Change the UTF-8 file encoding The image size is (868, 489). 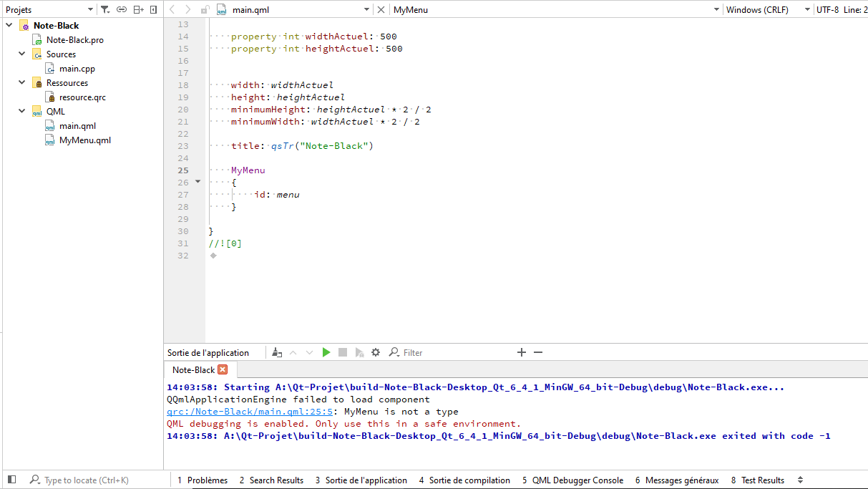click(827, 10)
